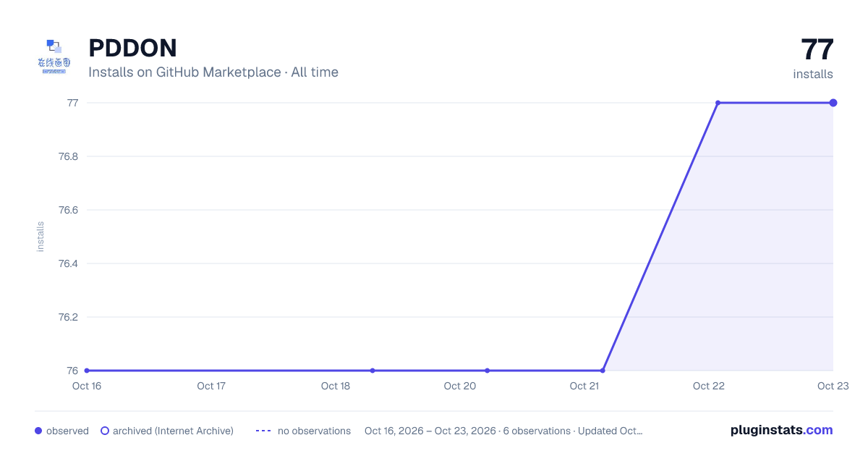Click the final Oct 23 data point
Screen dimensions: 868x456
coord(833,103)
